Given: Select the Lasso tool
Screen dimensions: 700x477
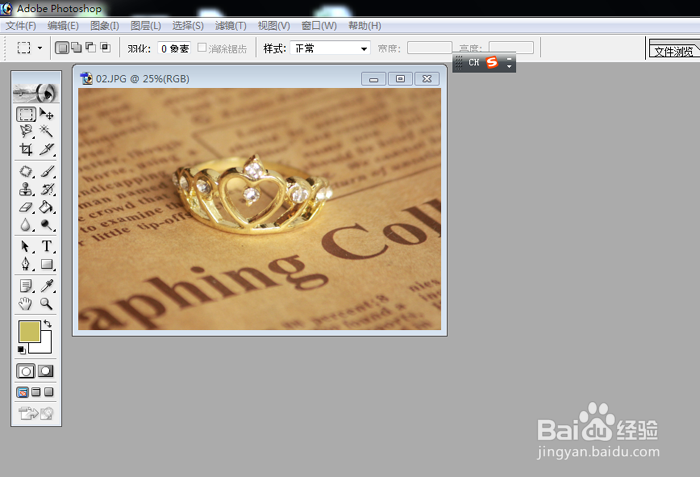Looking at the screenshot, I should [x=26, y=131].
